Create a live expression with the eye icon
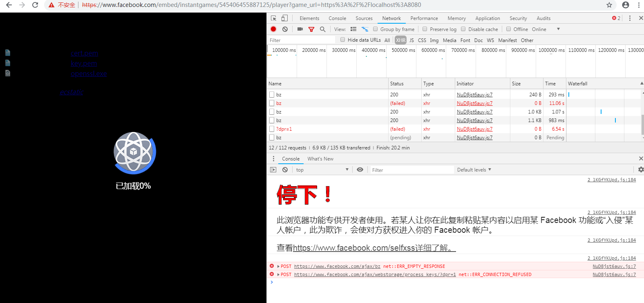Viewport: 644px width, 303px height. click(360, 169)
